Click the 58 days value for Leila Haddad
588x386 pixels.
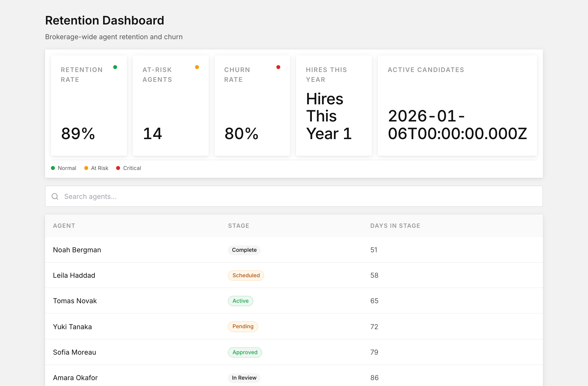point(374,275)
